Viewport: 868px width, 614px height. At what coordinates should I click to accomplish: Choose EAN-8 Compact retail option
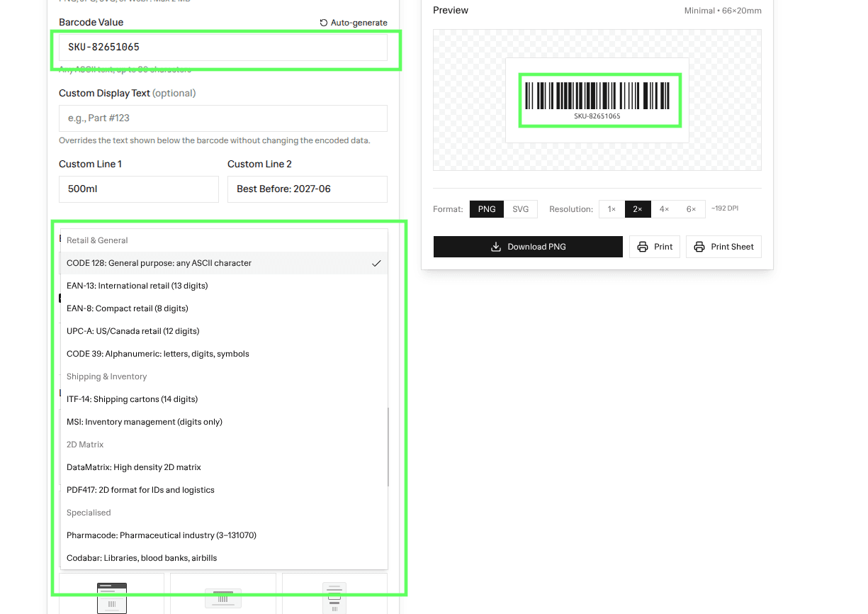pos(224,308)
